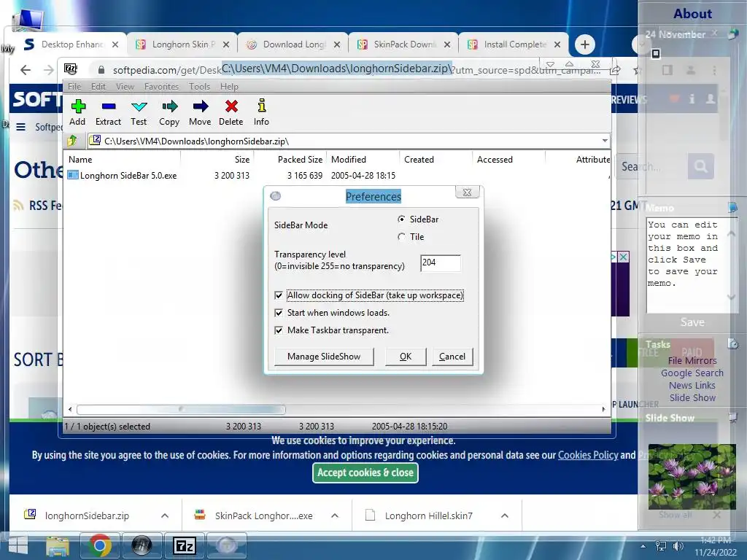Click the Memo panel icon in the sidebar
Screen dimensions: 747x560
click(732, 207)
